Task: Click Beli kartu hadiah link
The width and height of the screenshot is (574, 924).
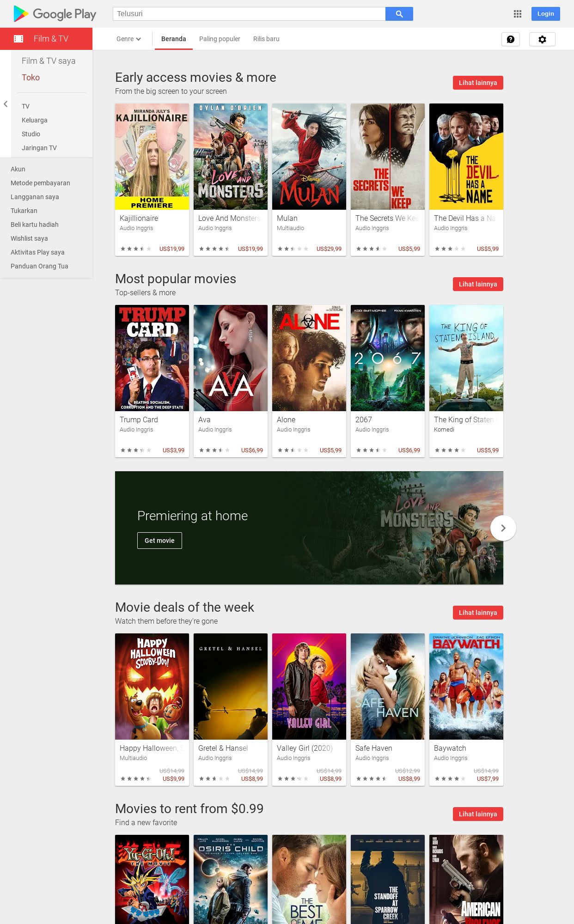Action: click(x=35, y=225)
